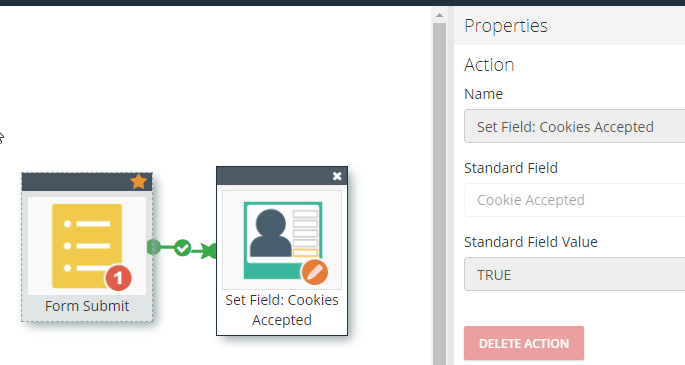Click the green output port of Form Submit
685x365 pixels.
tap(154, 247)
